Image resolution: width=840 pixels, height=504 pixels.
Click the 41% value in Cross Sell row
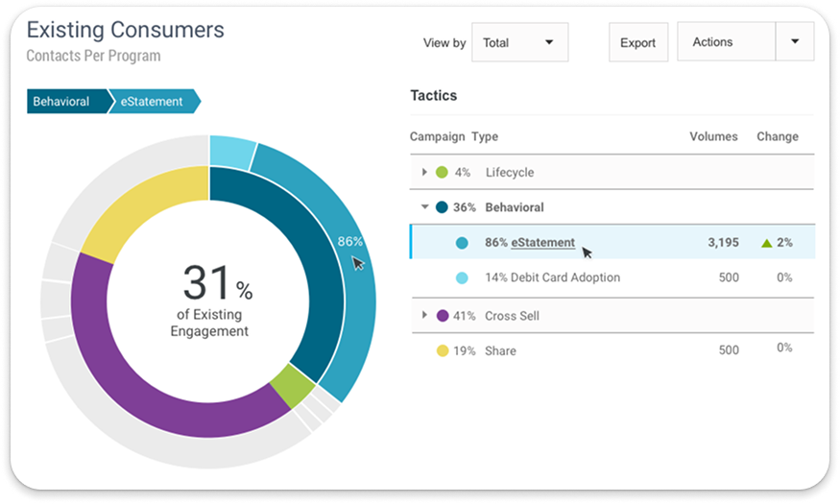click(x=464, y=316)
